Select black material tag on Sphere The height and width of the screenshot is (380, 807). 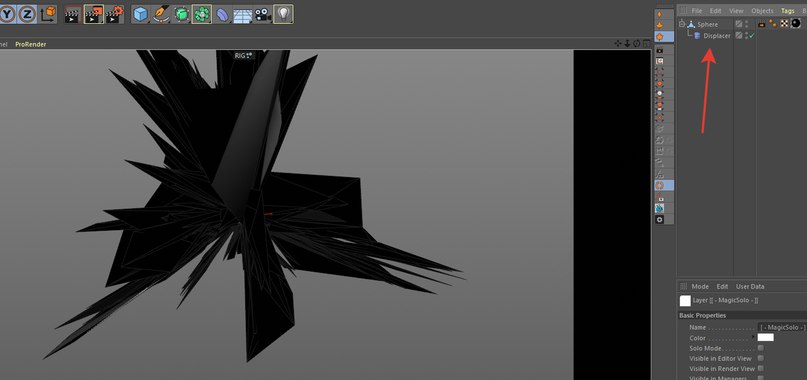[x=796, y=24]
